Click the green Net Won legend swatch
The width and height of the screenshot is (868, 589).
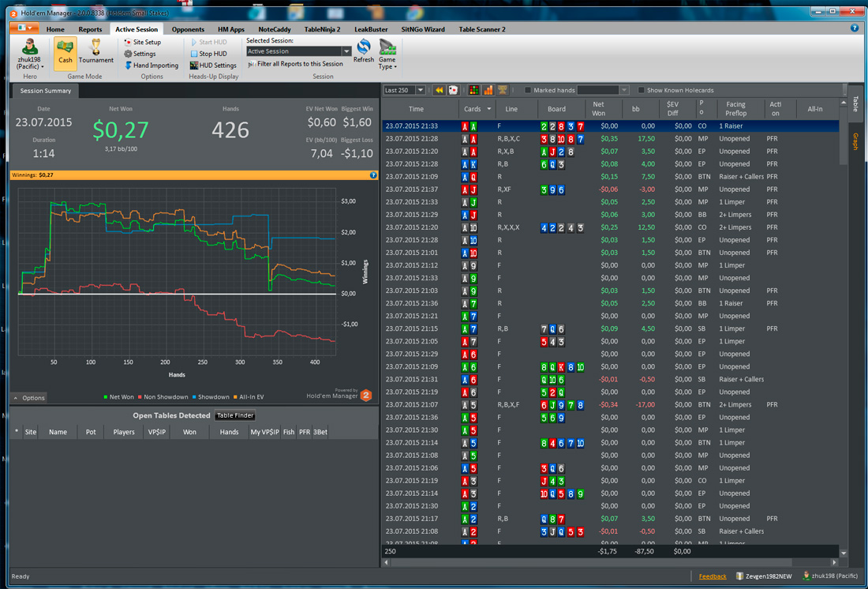tap(105, 397)
